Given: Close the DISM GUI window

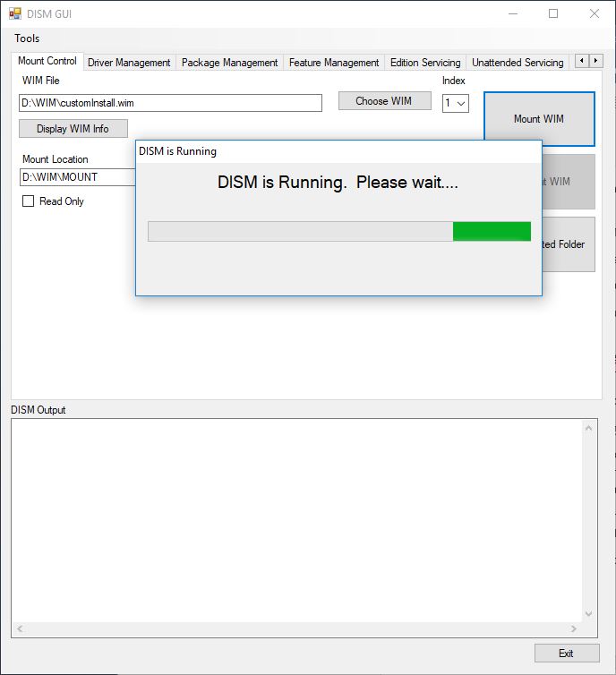Looking at the screenshot, I should pos(595,13).
